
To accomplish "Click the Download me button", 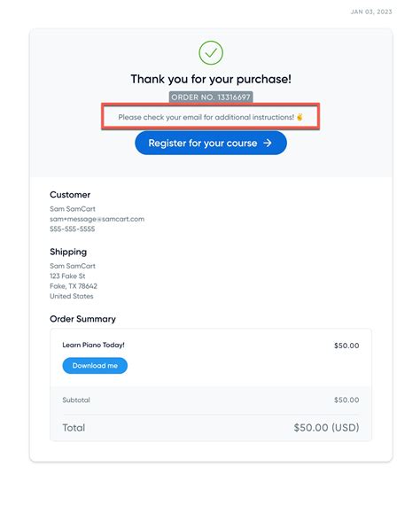I will pyautogui.click(x=95, y=366).
